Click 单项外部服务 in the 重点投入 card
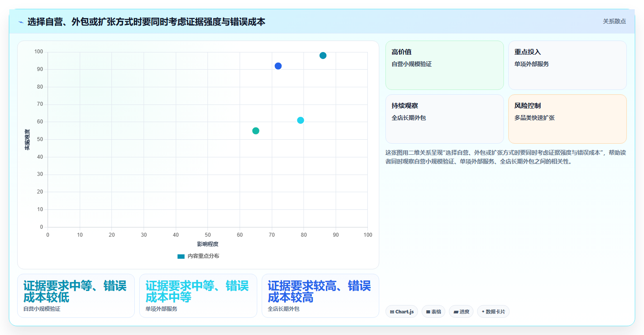644x335 pixels. click(532, 64)
